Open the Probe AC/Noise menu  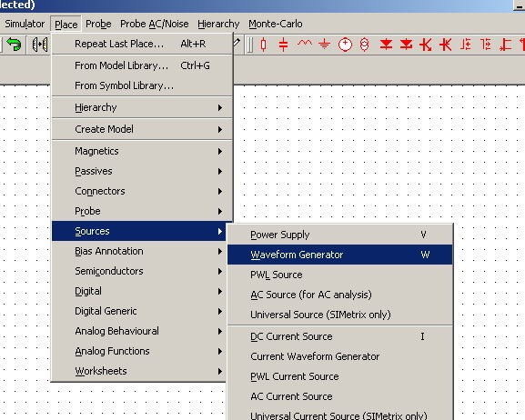coord(155,25)
